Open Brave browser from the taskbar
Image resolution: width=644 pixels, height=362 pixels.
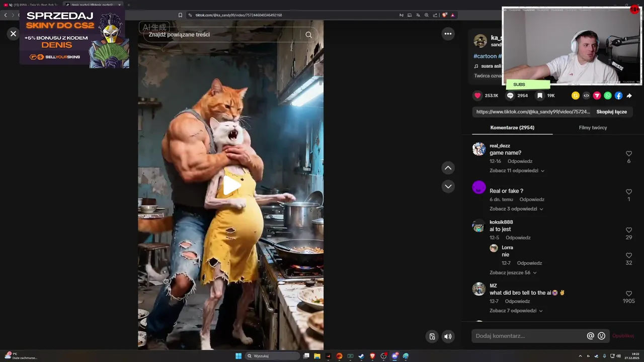(x=373, y=356)
